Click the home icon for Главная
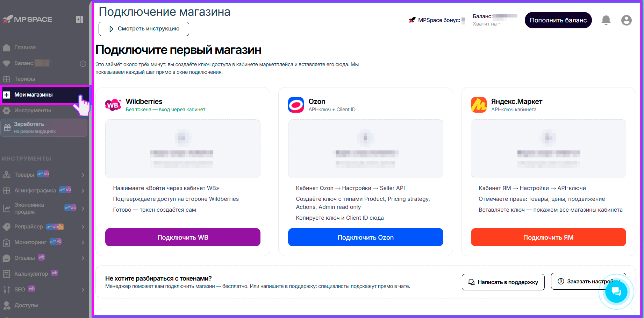This screenshot has height=318, width=644. (6, 48)
